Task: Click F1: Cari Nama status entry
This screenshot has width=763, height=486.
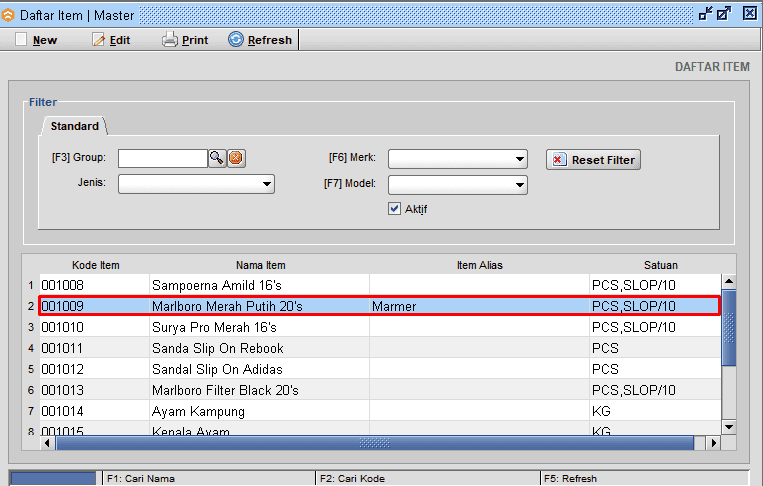Action: (141, 478)
